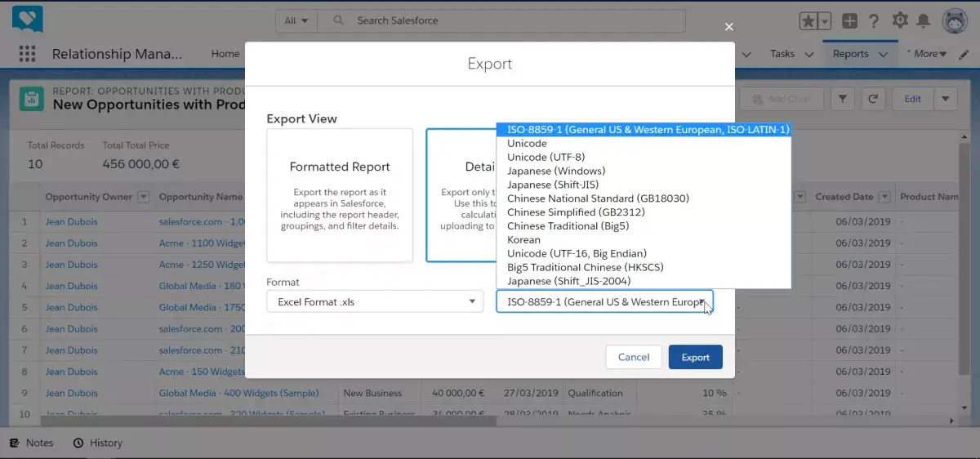Open the Notes utility item
The height and width of the screenshot is (459, 980).
click(32, 443)
